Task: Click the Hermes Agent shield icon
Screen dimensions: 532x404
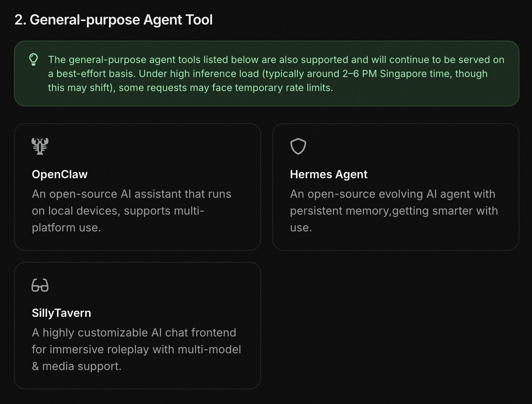Action: [x=298, y=147]
